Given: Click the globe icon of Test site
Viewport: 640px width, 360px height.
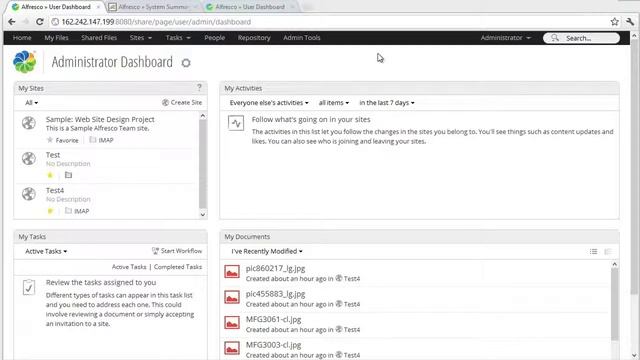Looking at the screenshot, I should pyautogui.click(x=29, y=158).
